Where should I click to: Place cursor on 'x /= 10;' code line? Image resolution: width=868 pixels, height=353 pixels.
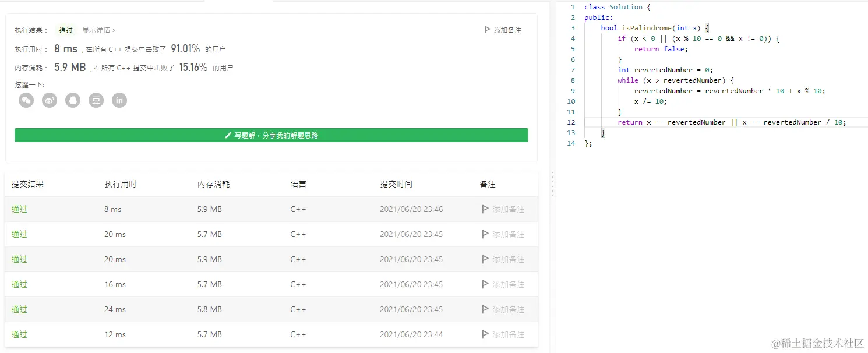(651, 101)
